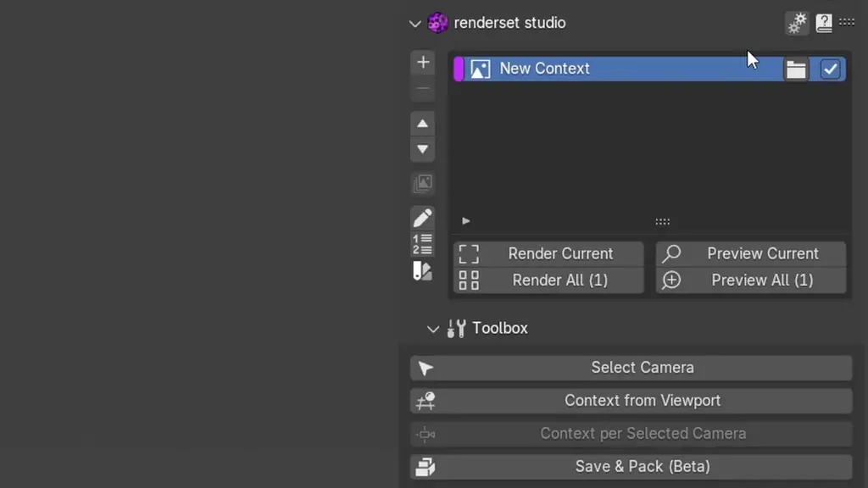Open renderset preferences gear icon
Screen dimensions: 868x488
[797, 23]
